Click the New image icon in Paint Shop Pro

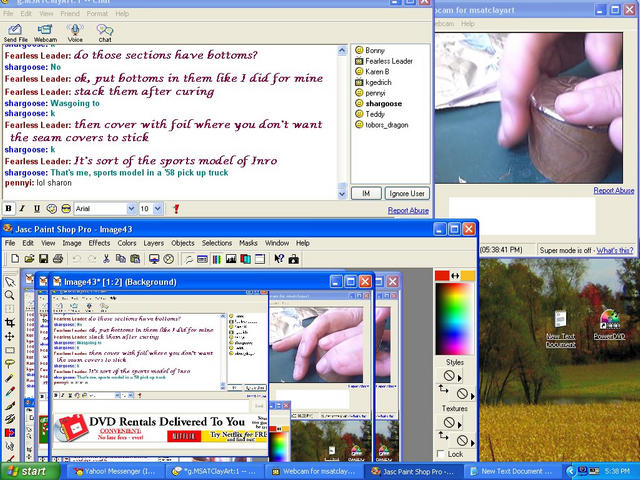pyautogui.click(x=15, y=259)
